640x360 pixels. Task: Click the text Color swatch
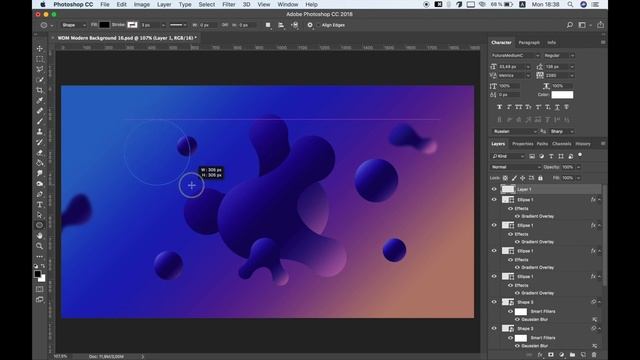562,95
